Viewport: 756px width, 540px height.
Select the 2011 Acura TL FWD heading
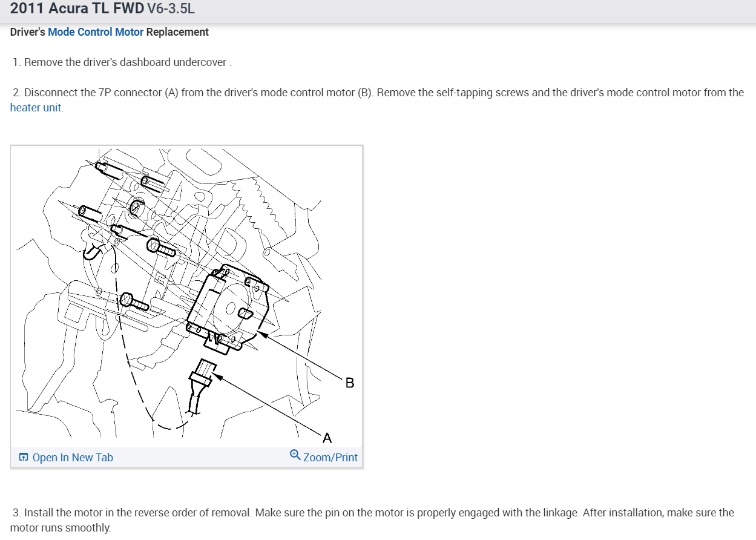point(77,9)
